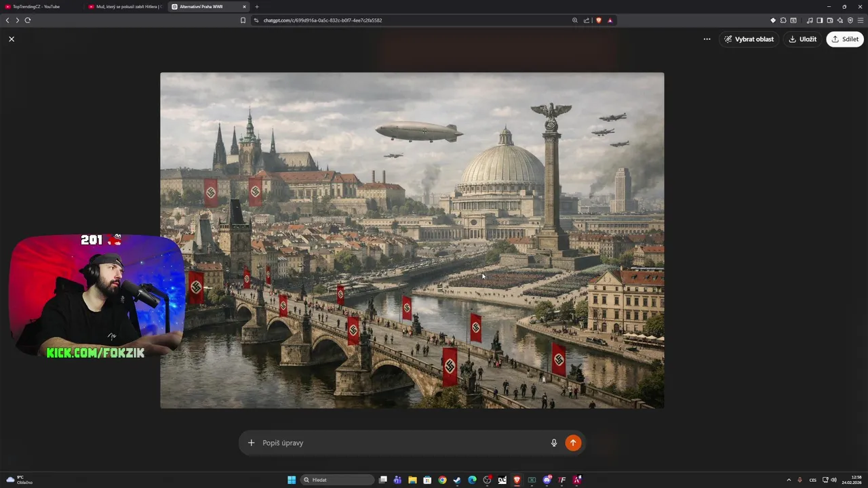Expand the system tray hidden icons chevron
This screenshot has height=488, width=868.
[x=789, y=480]
